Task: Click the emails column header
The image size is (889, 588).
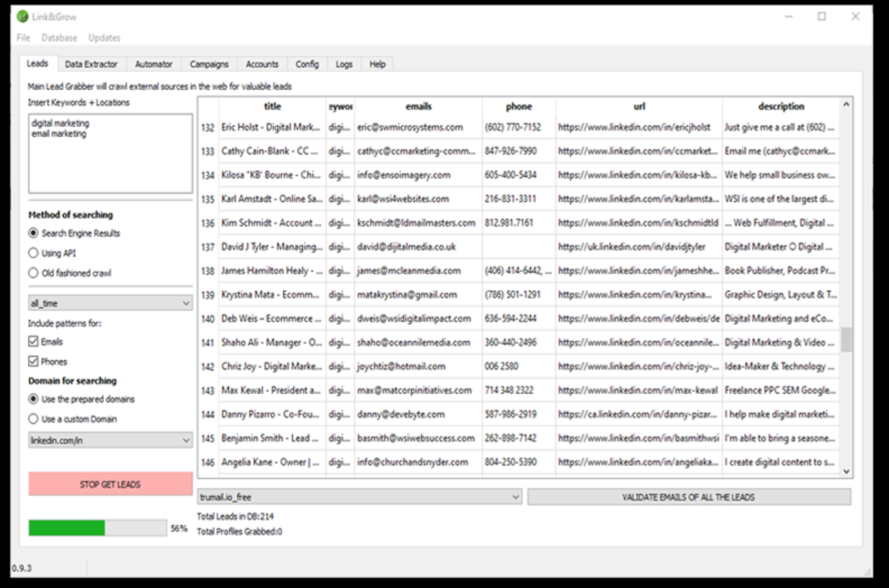Action: pos(418,106)
